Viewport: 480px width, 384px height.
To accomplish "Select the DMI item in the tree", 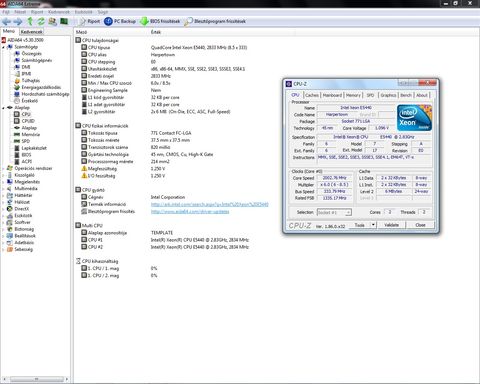I will pyautogui.click(x=26, y=67).
